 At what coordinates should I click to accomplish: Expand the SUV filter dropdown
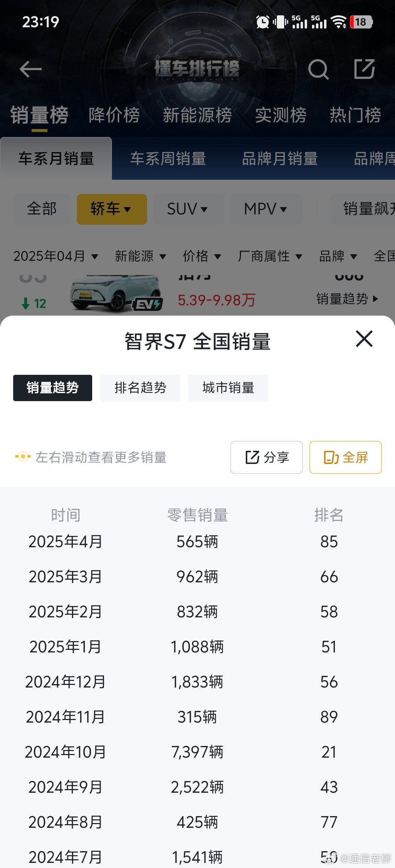(188, 209)
